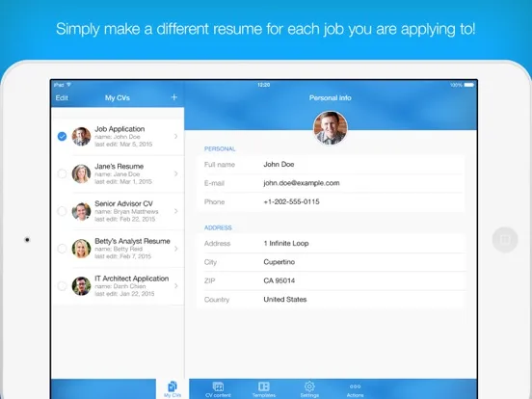Open IT Architect Application row chevron
The image size is (532, 399).
pyautogui.click(x=175, y=285)
